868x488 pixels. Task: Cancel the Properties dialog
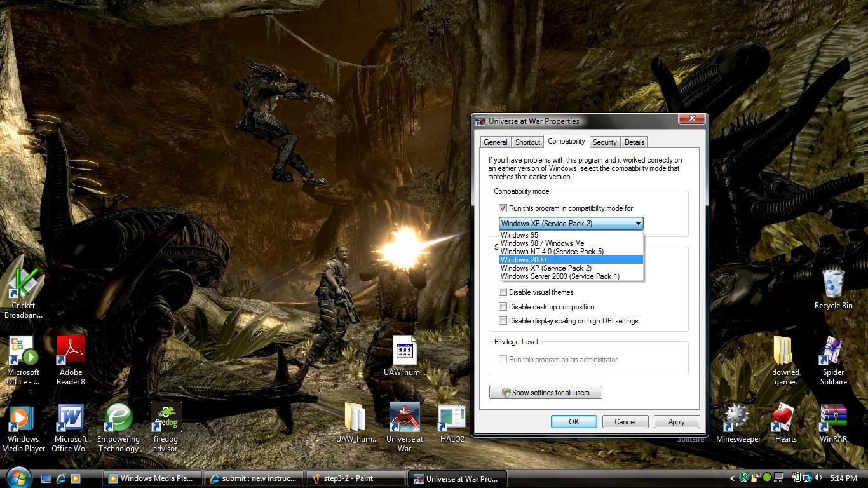tap(625, 422)
